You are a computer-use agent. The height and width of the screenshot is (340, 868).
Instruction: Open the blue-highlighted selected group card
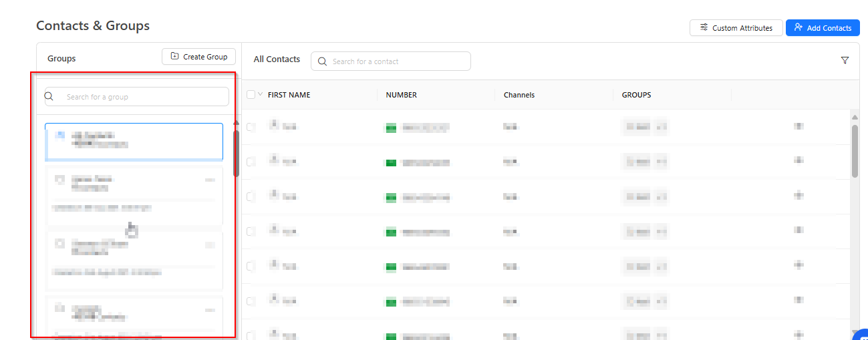(134, 141)
